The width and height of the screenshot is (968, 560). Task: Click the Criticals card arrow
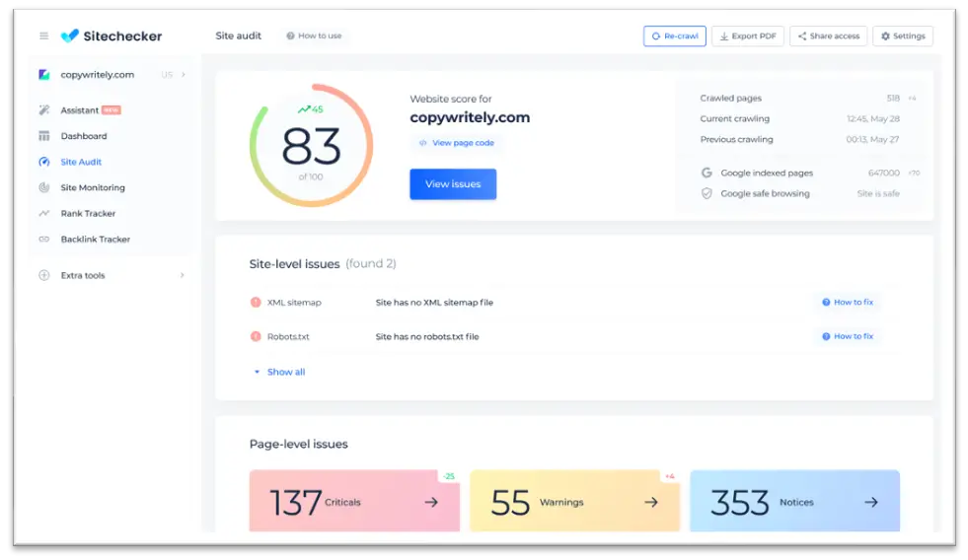[431, 502]
